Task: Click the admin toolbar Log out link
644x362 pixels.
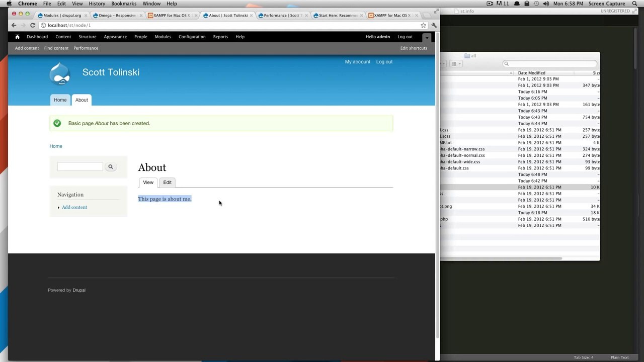Action: 405,37
